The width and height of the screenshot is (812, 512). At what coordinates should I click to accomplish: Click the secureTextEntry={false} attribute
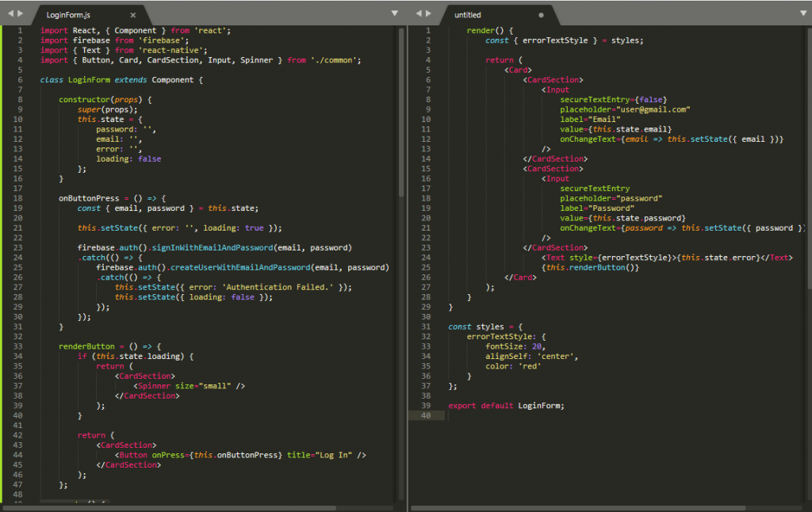pos(614,100)
